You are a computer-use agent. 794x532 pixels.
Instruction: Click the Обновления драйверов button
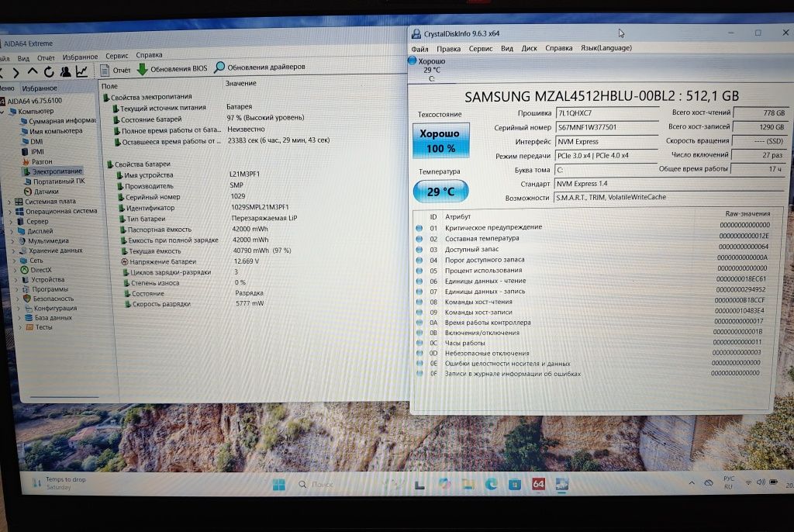click(260, 67)
